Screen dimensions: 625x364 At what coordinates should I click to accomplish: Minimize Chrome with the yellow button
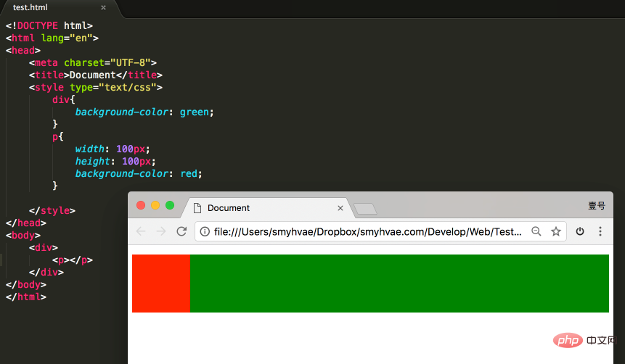point(155,205)
